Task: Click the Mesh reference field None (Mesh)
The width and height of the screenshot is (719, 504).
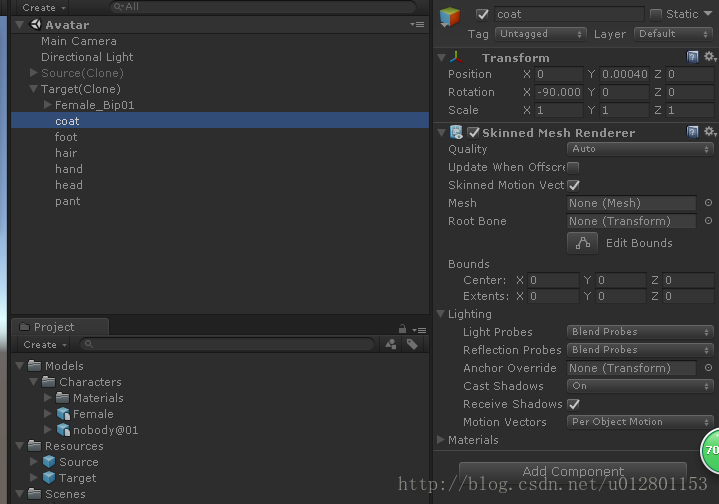Action: point(632,203)
